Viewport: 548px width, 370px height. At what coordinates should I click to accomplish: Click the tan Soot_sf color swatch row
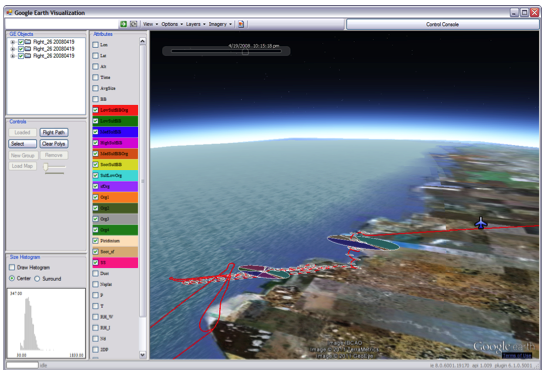115,252
